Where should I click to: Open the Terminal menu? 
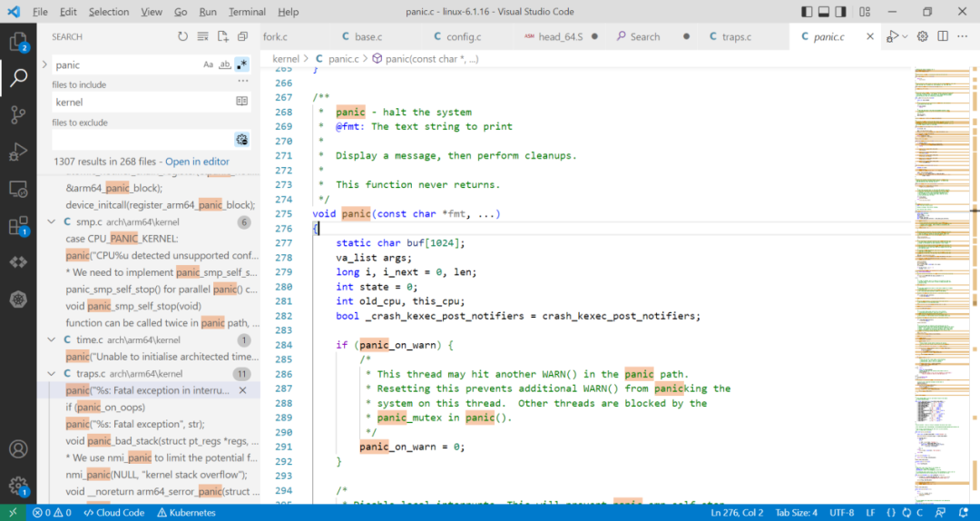pos(247,12)
